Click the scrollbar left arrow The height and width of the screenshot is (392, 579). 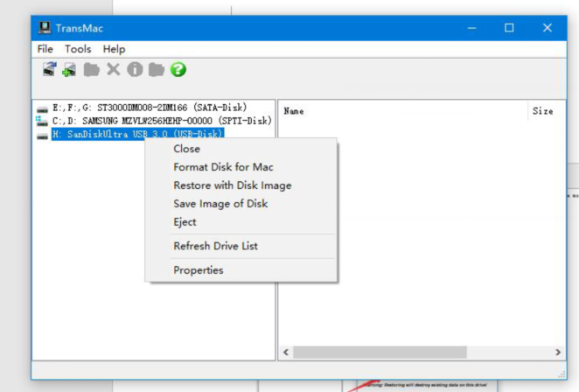pyautogui.click(x=286, y=352)
